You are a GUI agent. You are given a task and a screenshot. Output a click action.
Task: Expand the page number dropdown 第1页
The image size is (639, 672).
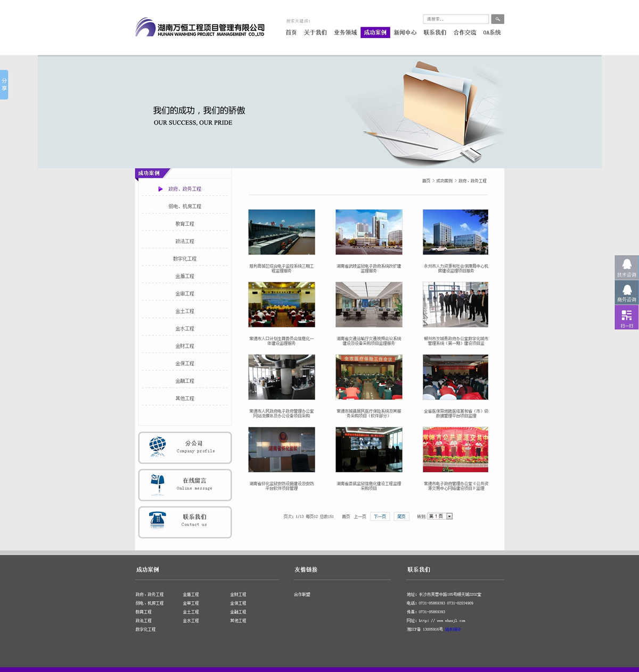click(449, 517)
